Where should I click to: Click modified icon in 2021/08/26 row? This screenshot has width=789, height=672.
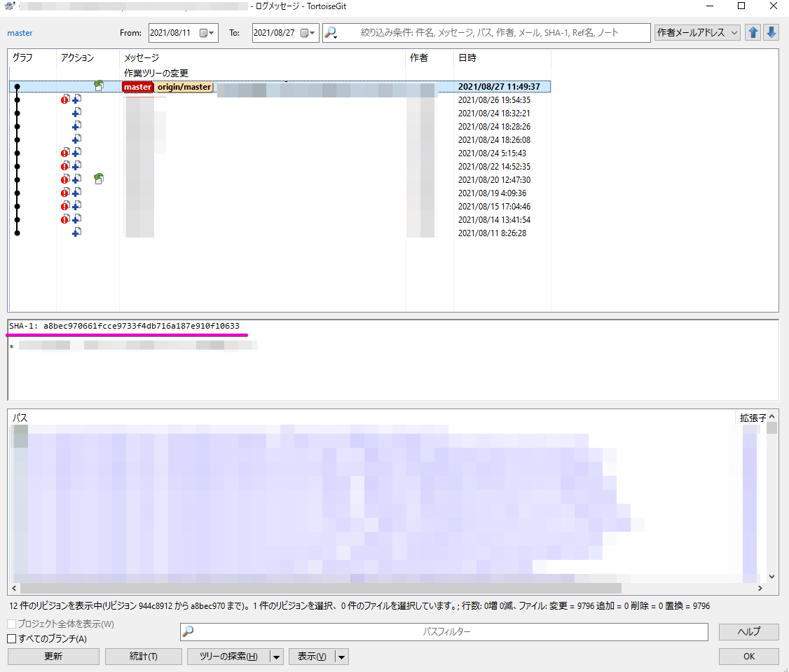pos(65,100)
